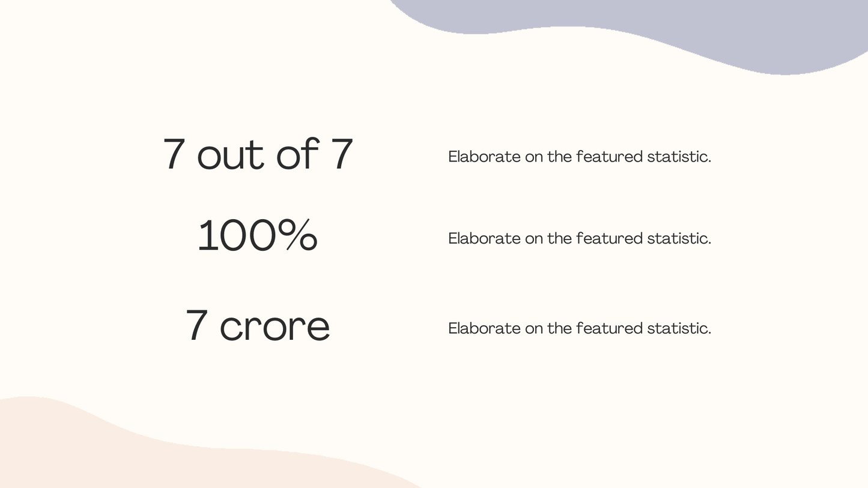
Task: Click the word "statistic." beside "7 crore"
Action: click(679, 328)
